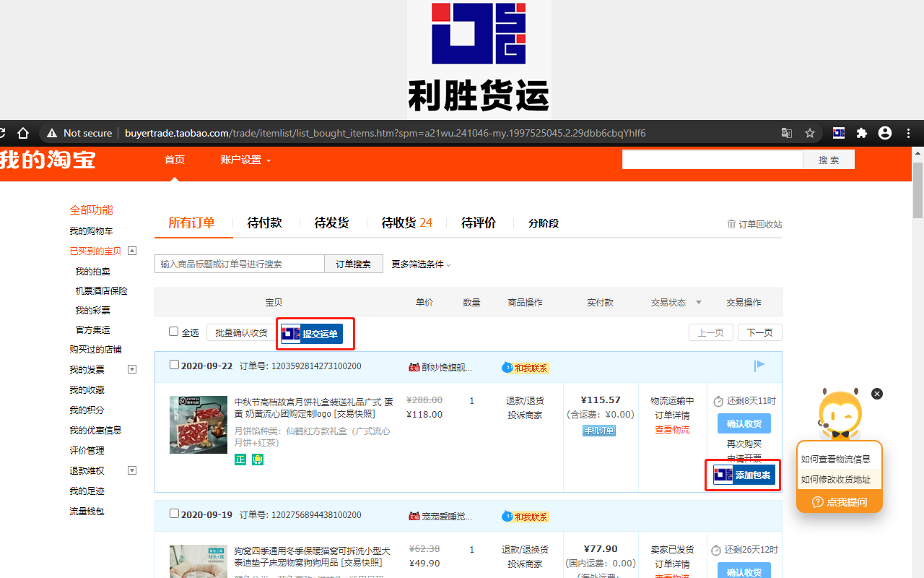Open the mooncake gift box thumbnail
924x578 pixels.
[199, 425]
